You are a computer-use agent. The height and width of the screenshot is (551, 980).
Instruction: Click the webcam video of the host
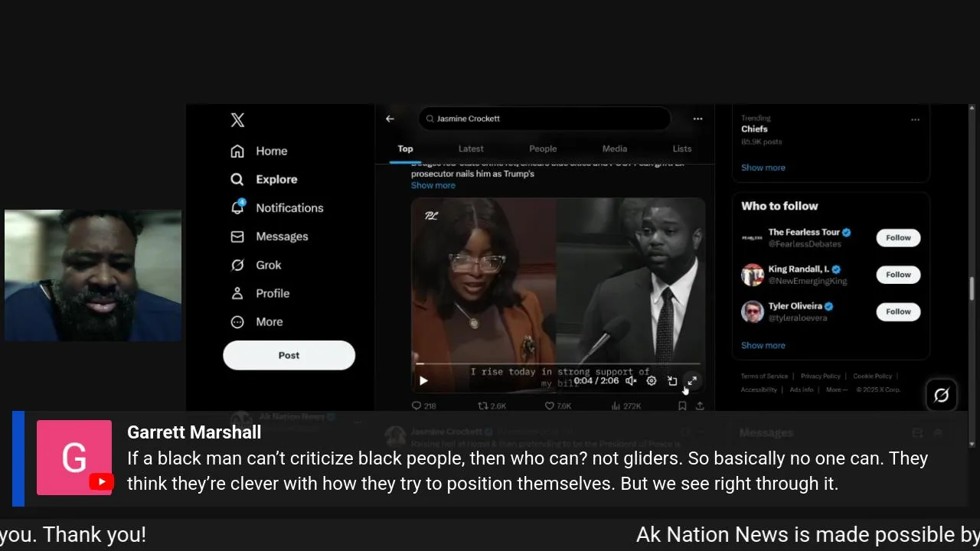[93, 275]
